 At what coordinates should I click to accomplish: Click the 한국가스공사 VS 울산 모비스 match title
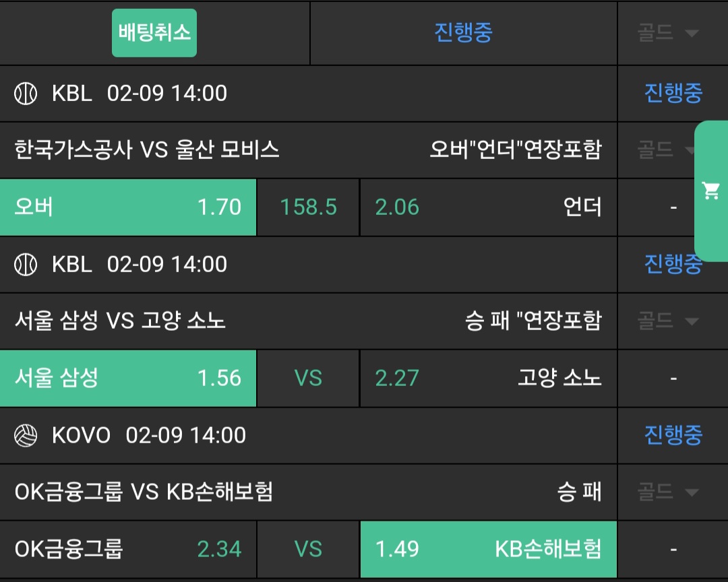point(147,150)
